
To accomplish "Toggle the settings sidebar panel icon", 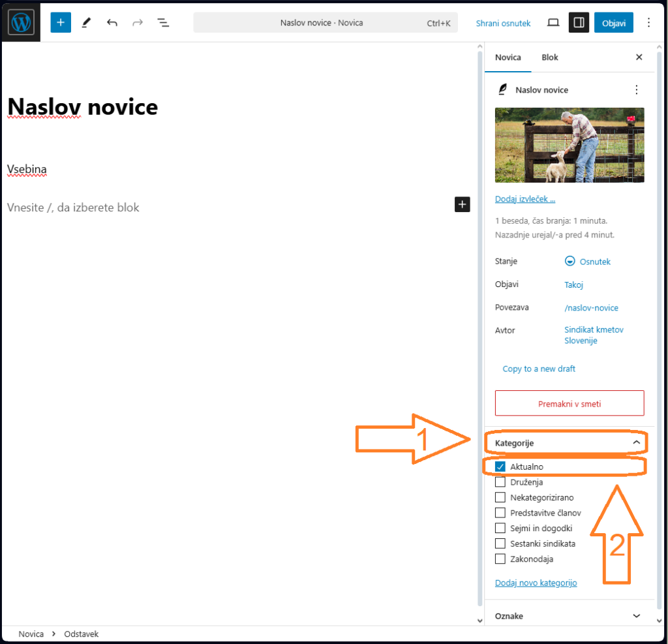I will coord(578,23).
